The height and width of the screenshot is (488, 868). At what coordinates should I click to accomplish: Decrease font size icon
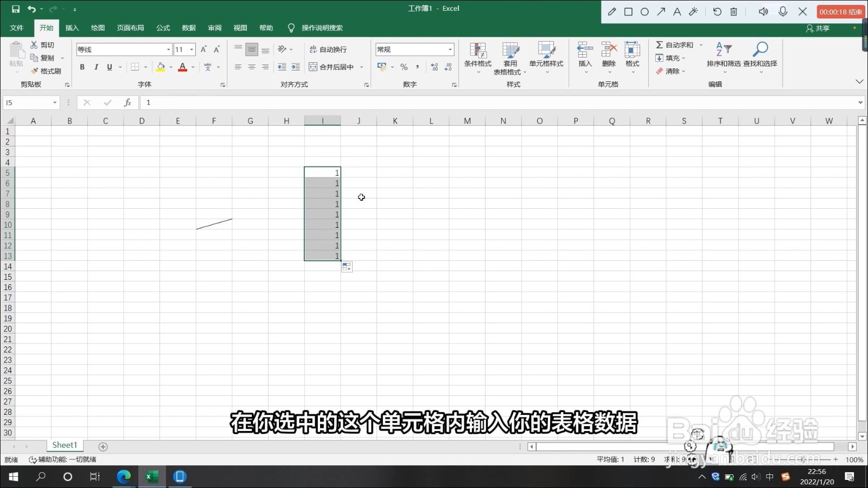click(x=216, y=49)
